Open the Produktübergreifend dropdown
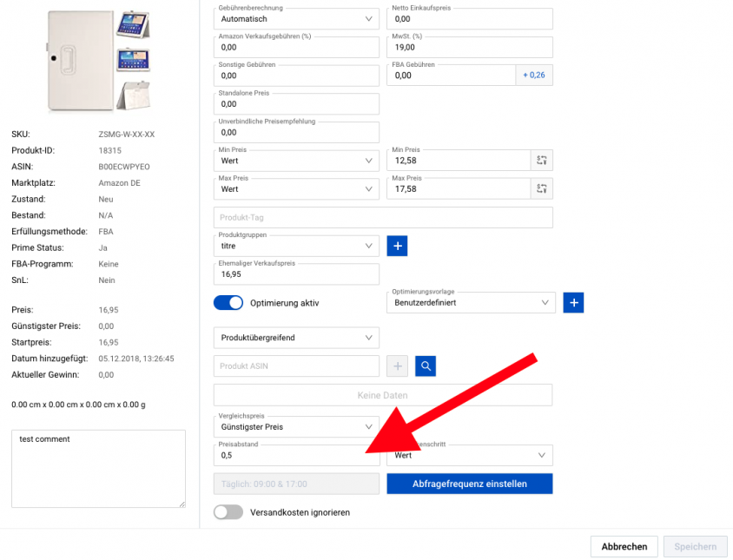The image size is (733, 560). pyautogui.click(x=296, y=338)
